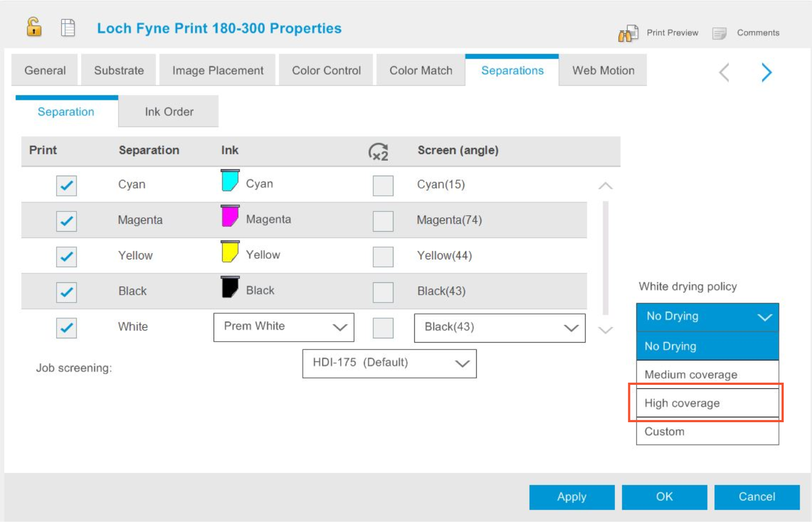This screenshot has width=812, height=522.
Task: Cancel the properties dialog
Action: pyautogui.click(x=756, y=497)
